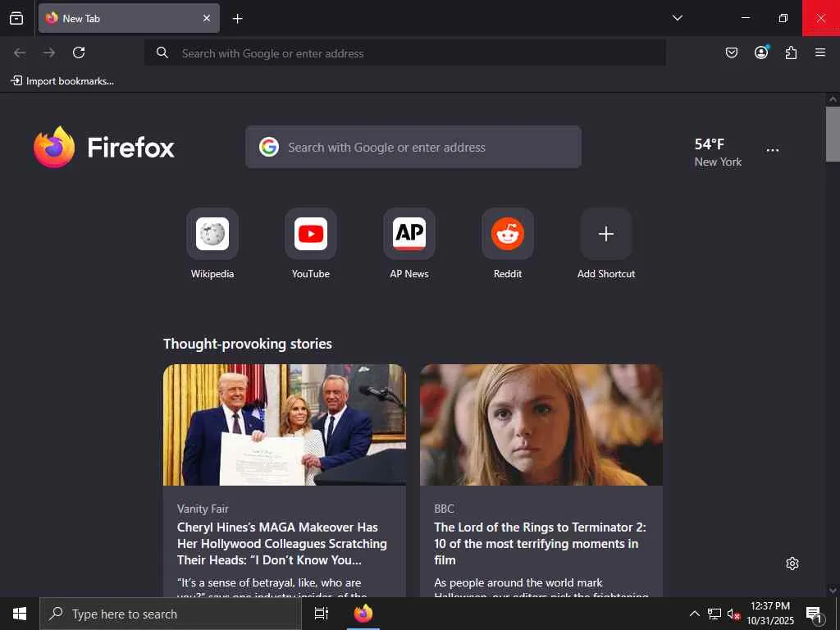Go back with the back arrow
Screen dimensions: 840x630
click(x=20, y=52)
